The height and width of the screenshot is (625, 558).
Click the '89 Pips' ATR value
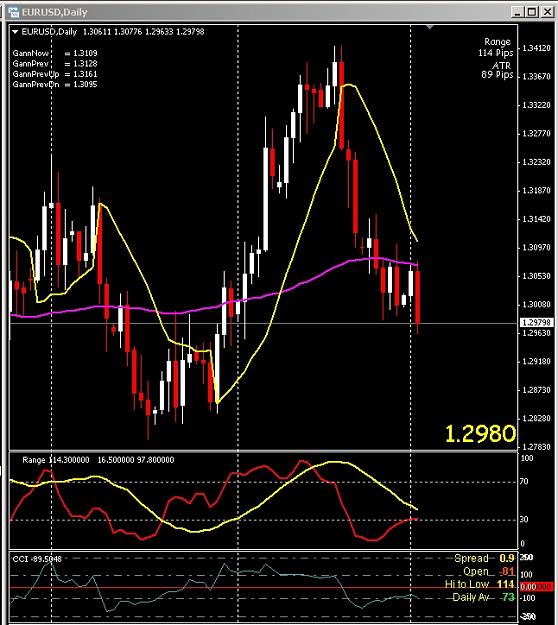[x=497, y=75]
